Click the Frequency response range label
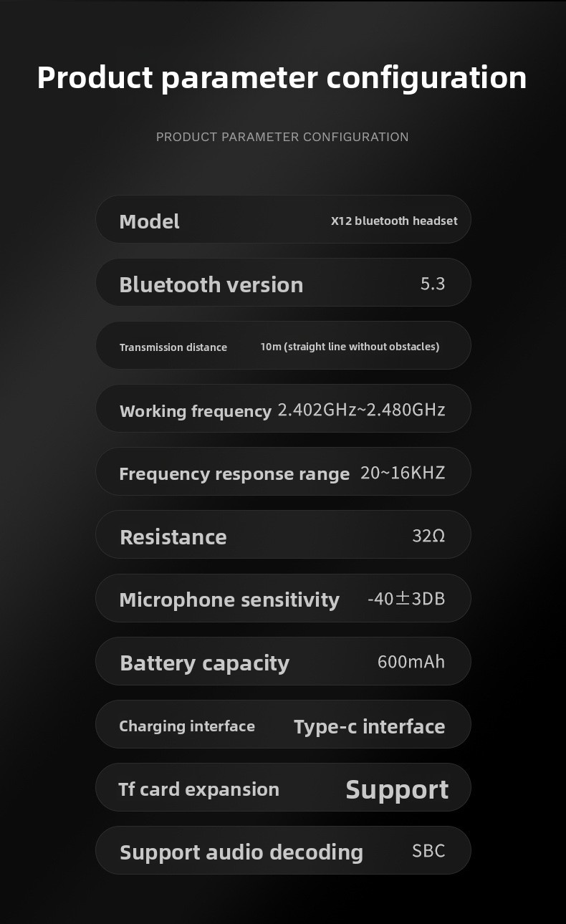Screen dimensions: 566x924 click(234, 474)
